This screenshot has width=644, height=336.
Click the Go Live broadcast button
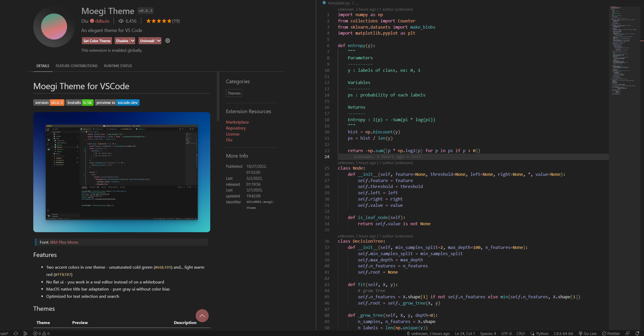coord(587,333)
